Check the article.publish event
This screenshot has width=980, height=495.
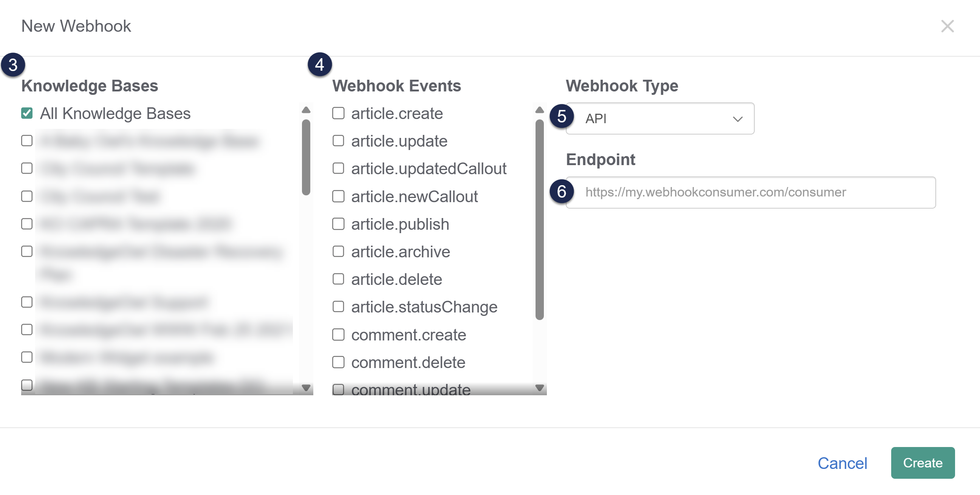coord(338,224)
